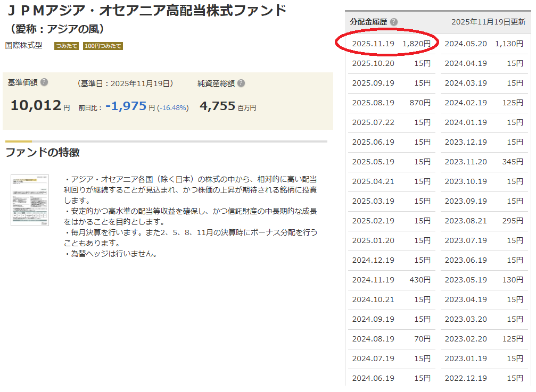Click the 国際株式型 category label
Image resolution: width=536 pixels, height=392 pixels.
(x=24, y=46)
